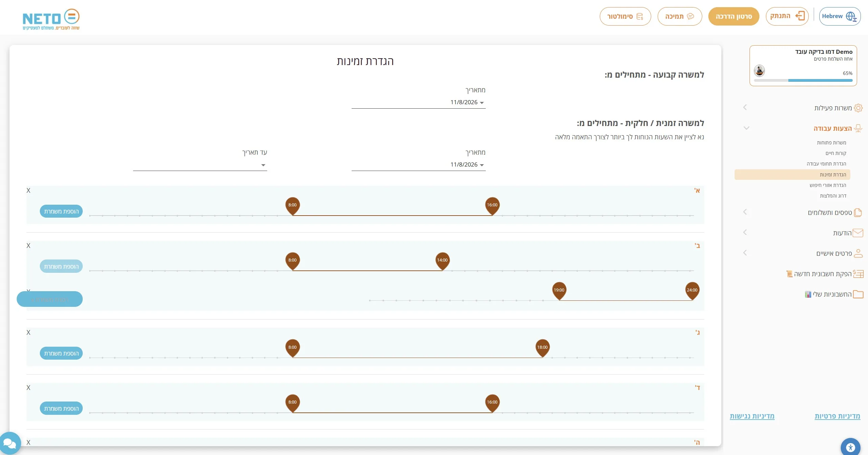Click the משרות פעילות gear icon
This screenshot has height=455, width=868.
[x=858, y=108]
